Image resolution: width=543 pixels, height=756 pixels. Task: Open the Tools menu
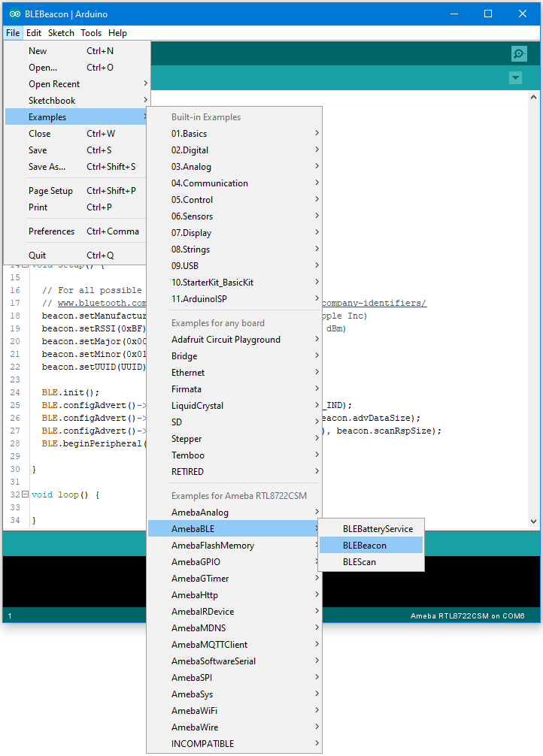(x=91, y=33)
